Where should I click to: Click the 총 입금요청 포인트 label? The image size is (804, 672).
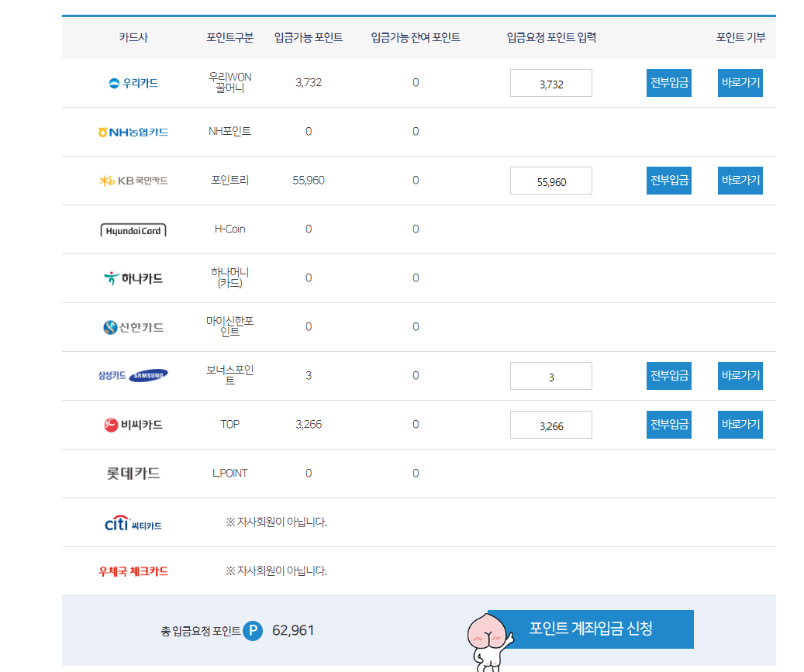(x=201, y=632)
